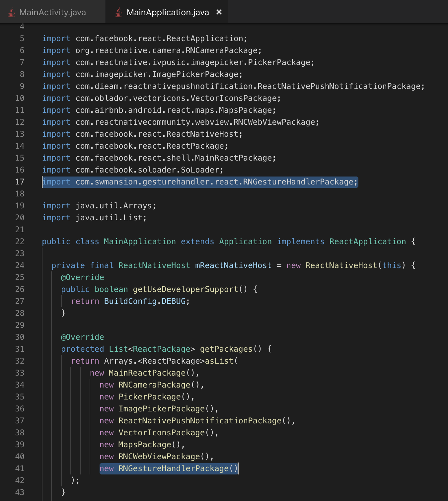
Task: Click the highlighted new RNGestureHandlerPackage() line
Action: tap(169, 468)
